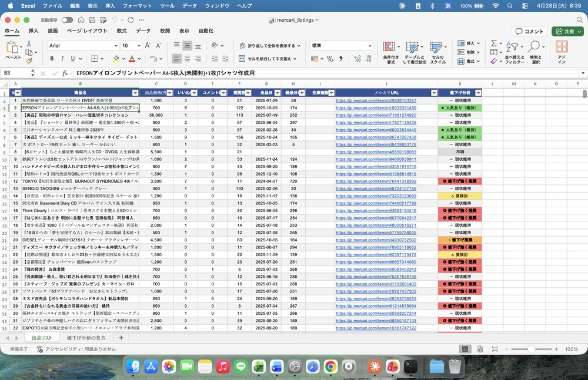The width and height of the screenshot is (588, 380).
Task: Open Chrome from the Dock
Action: point(330,366)
